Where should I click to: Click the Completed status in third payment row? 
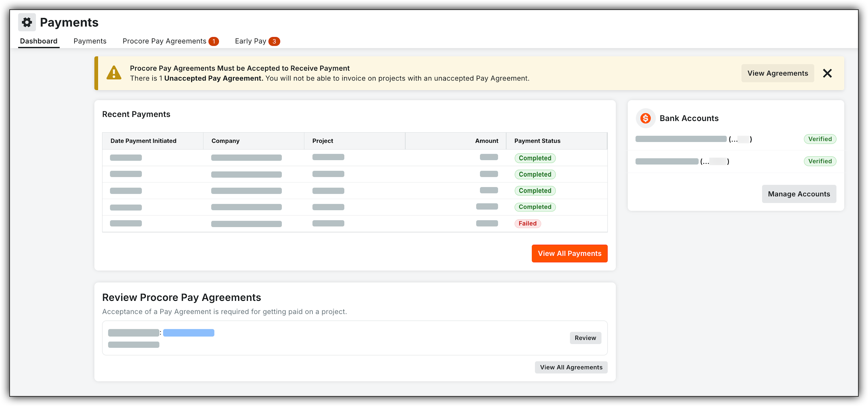[535, 191]
